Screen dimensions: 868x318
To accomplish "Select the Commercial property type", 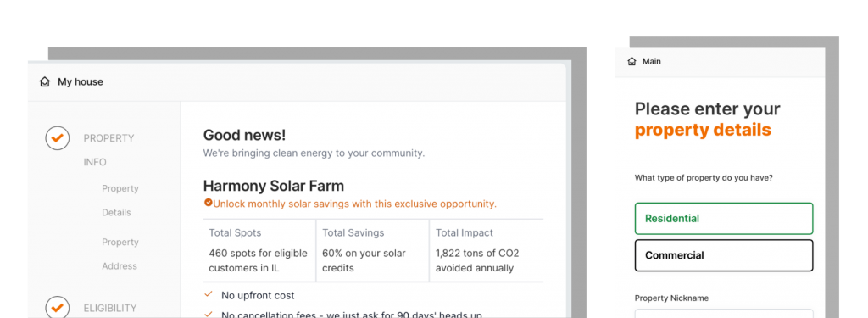I will 724,255.
